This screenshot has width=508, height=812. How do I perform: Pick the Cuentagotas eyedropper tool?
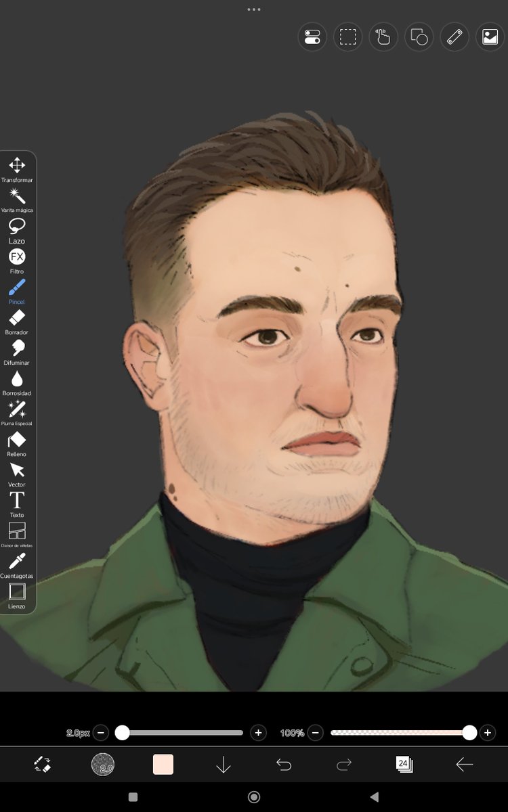pos(17,565)
